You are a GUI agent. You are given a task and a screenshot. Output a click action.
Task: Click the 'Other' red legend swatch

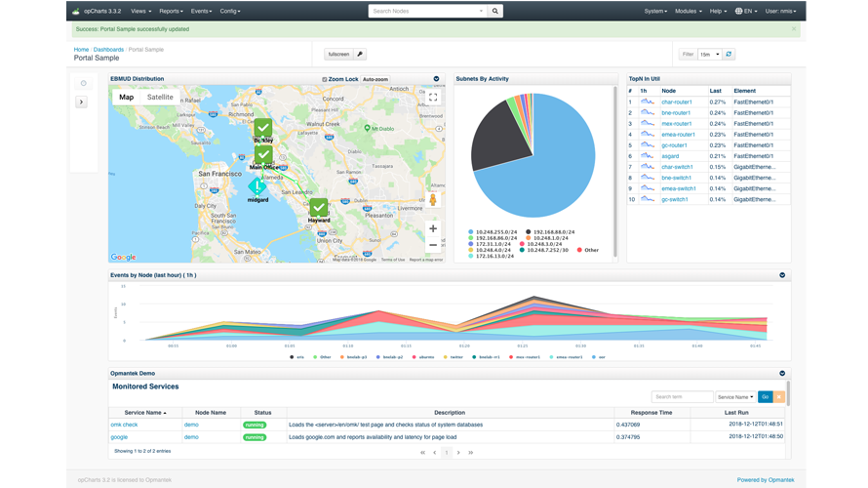pyautogui.click(x=579, y=250)
